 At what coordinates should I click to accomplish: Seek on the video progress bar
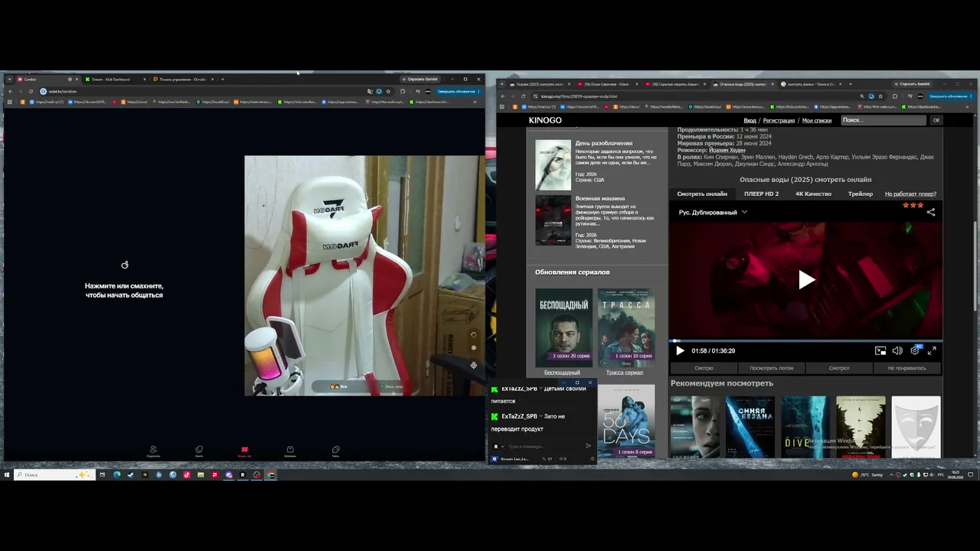(806, 341)
